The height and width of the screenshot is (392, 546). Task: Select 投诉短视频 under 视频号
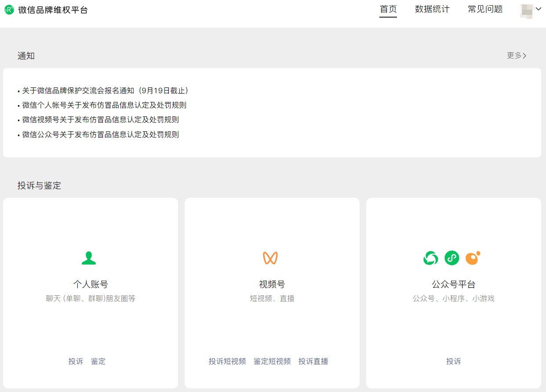click(x=227, y=361)
